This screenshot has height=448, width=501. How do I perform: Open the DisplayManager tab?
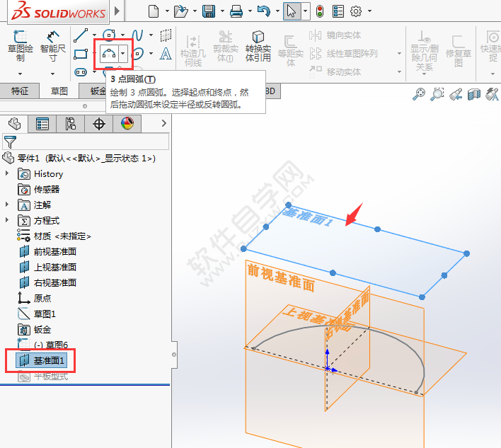[127, 124]
